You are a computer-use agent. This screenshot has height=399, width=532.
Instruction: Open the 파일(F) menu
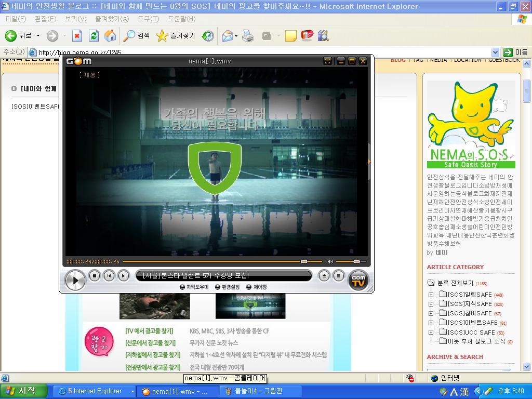(x=16, y=19)
